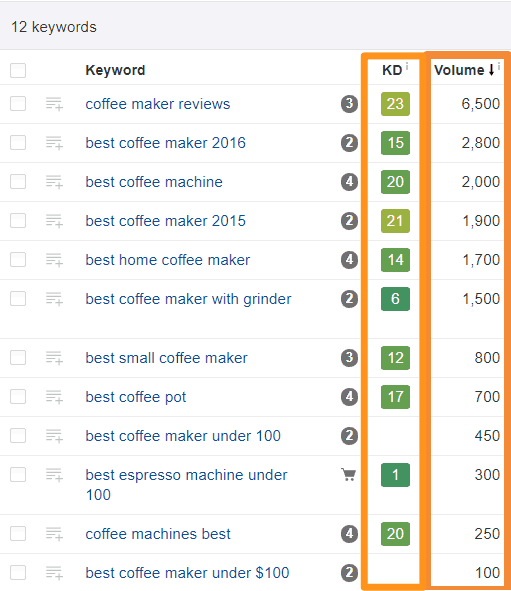Add 'coffee machines best' to keyword list icon
The image size is (511, 591).
[x=54, y=534]
